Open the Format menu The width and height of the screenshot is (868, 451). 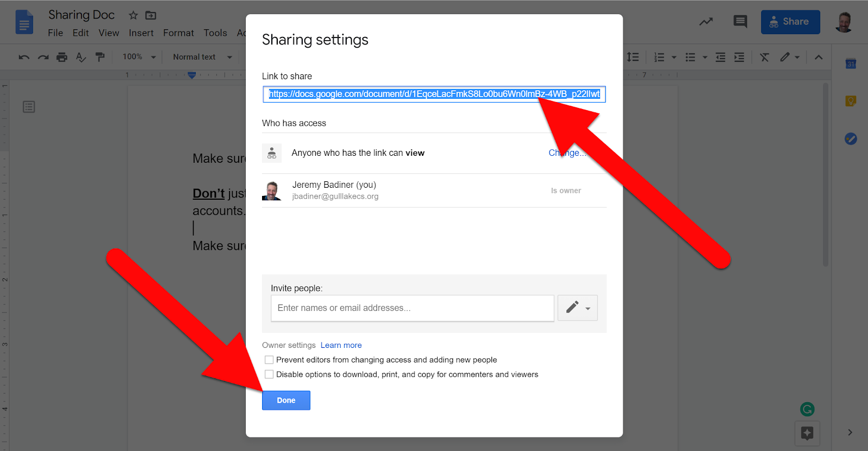pyautogui.click(x=178, y=33)
